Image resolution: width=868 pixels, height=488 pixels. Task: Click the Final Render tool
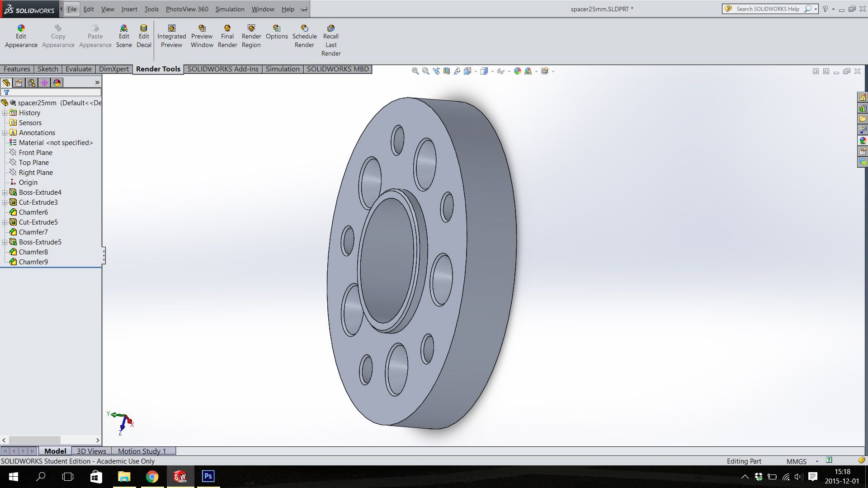pos(227,36)
